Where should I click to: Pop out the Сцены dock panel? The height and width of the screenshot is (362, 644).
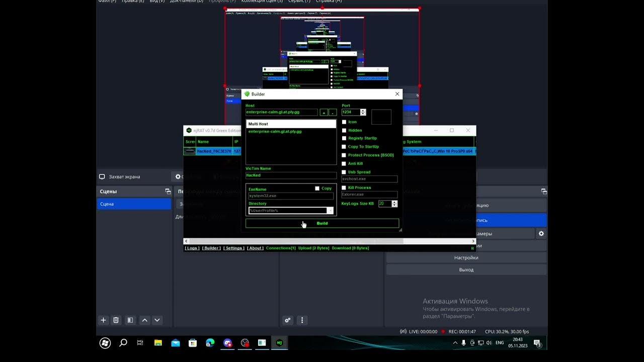point(168,192)
